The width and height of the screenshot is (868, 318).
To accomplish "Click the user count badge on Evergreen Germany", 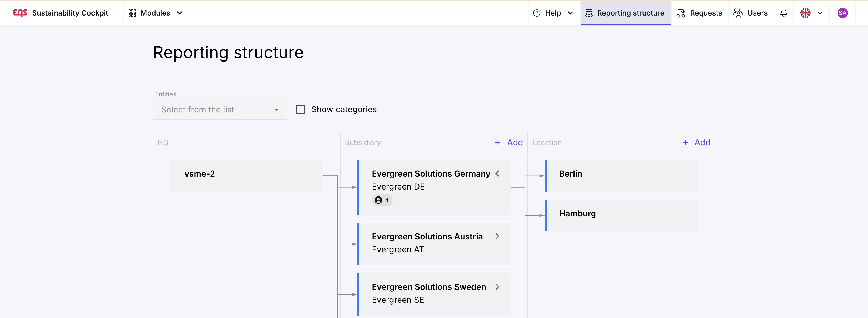I will 382,200.
